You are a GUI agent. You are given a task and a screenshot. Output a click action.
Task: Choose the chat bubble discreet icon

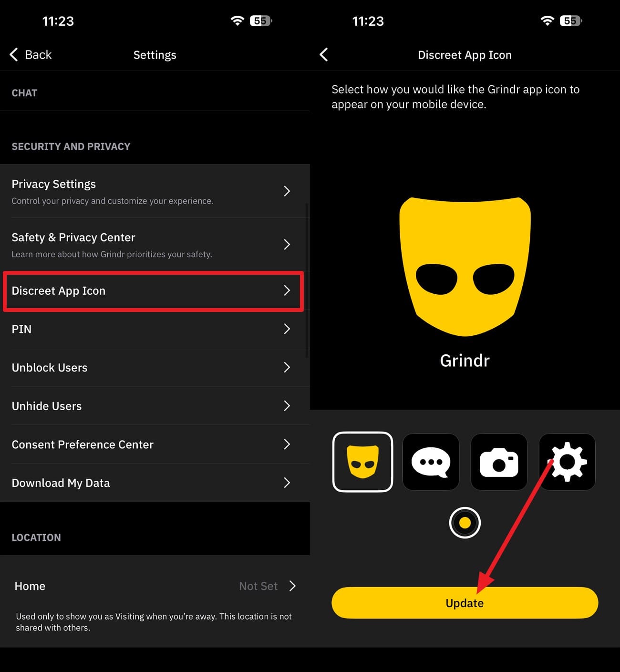click(431, 462)
